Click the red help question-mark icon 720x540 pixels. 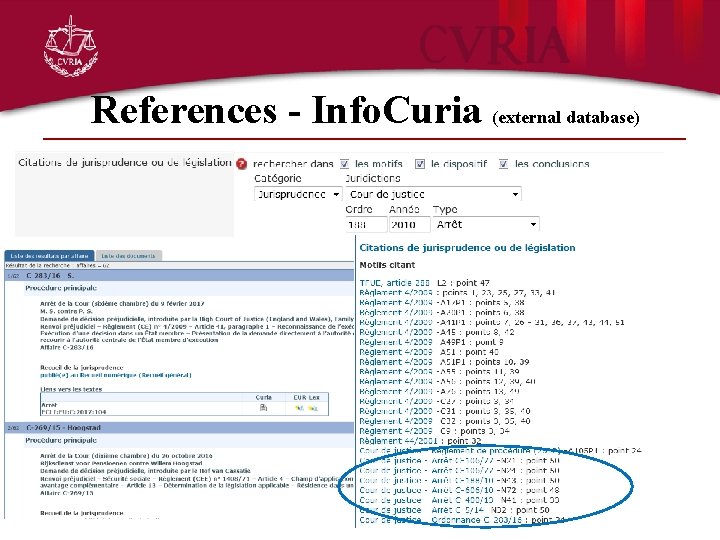[x=242, y=164]
